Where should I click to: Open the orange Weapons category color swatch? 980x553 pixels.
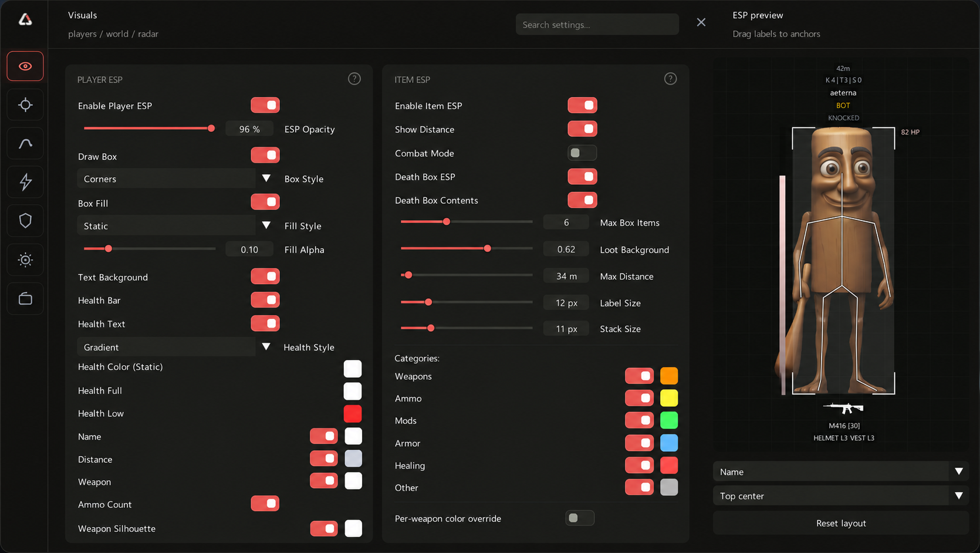coord(669,376)
